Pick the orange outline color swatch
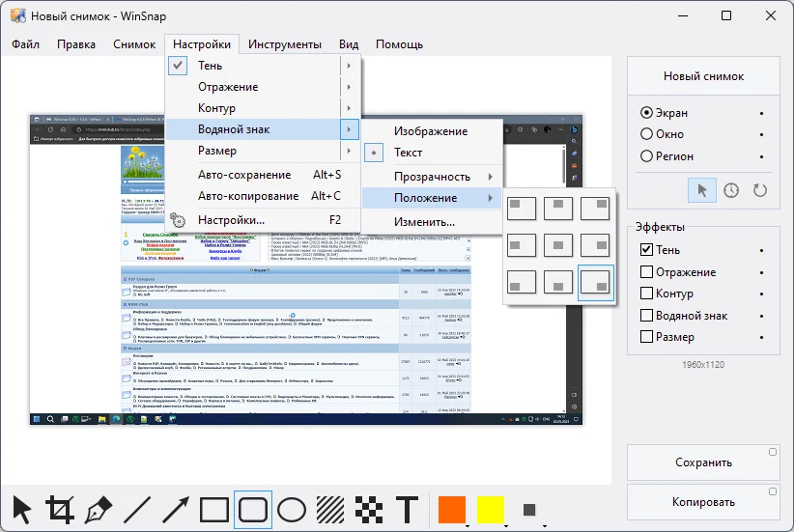Image resolution: width=794 pixels, height=532 pixels. click(x=452, y=510)
